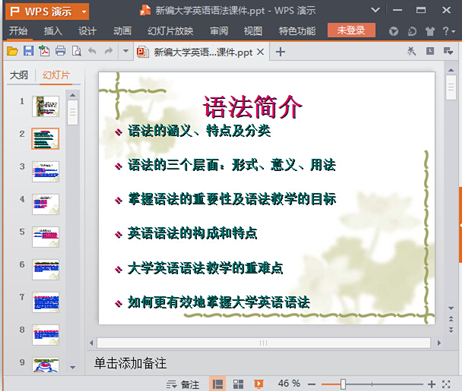Screen dimensions: 462x391
Task: Click the 语法简介 slide title
Action: 252,107
